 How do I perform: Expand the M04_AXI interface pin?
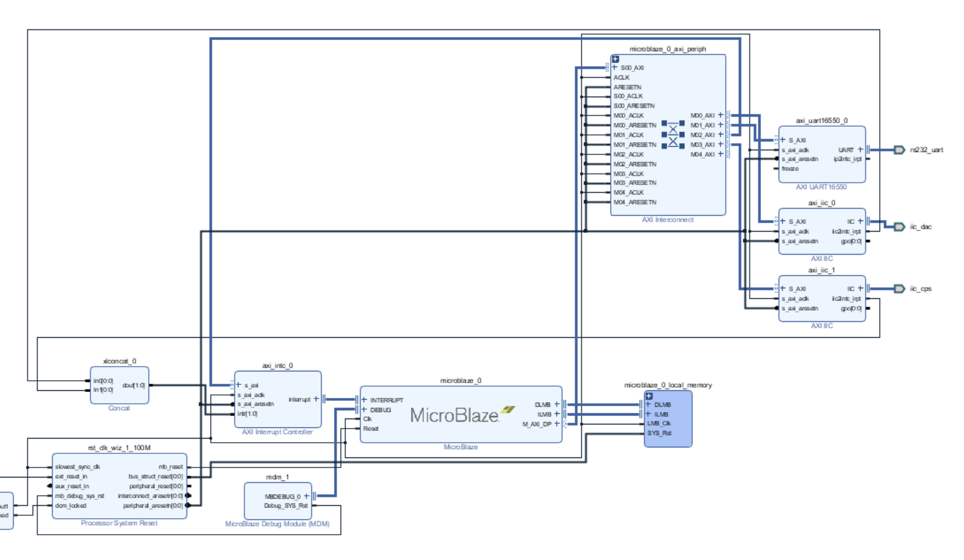pyautogui.click(x=720, y=154)
